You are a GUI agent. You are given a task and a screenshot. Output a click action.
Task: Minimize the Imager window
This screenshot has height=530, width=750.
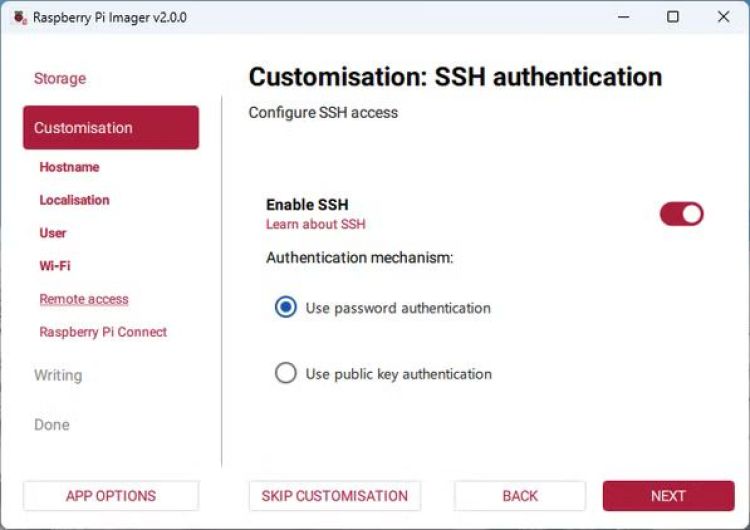[623, 17]
